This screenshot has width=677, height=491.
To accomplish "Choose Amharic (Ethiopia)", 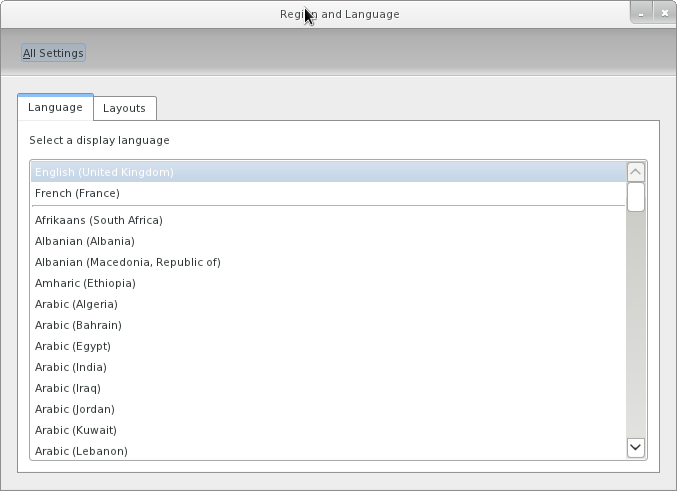I will (85, 283).
